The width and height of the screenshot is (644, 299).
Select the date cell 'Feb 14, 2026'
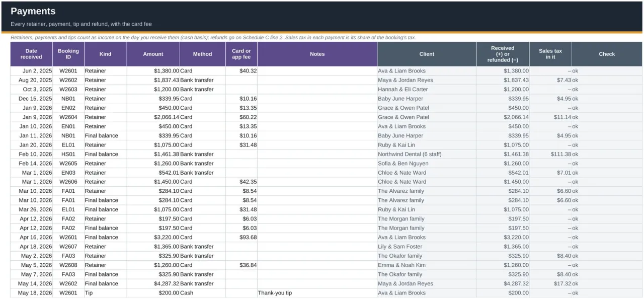31,163
